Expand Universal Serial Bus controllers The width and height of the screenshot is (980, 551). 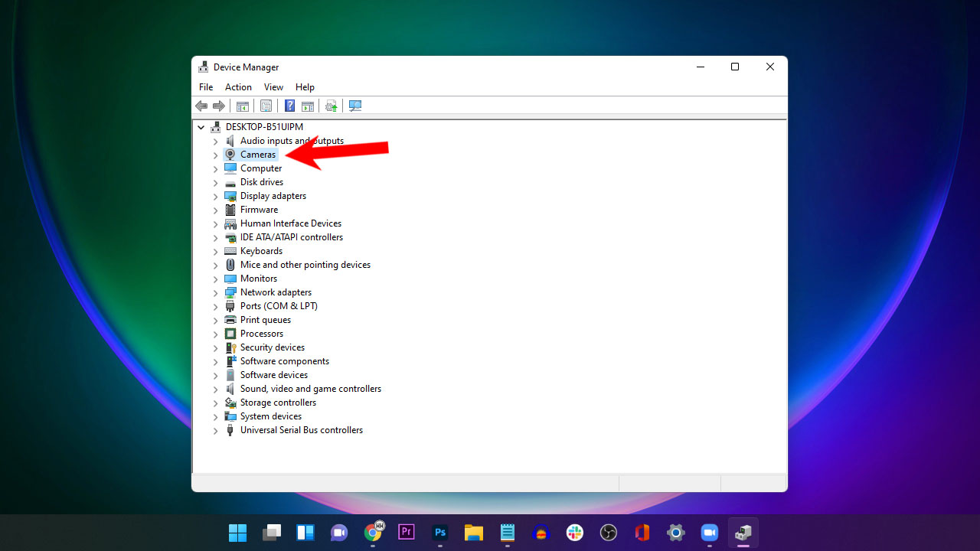(x=215, y=430)
